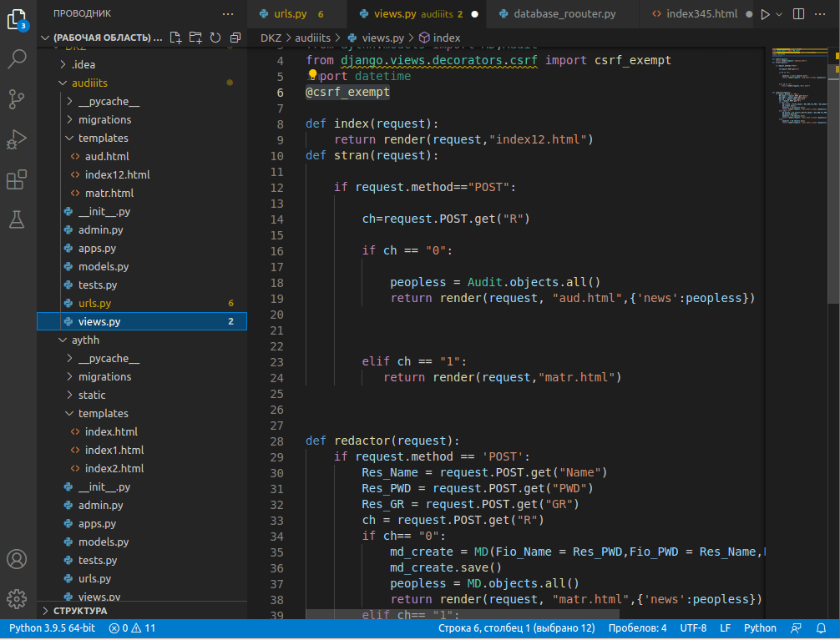840x640 pixels.
Task: Collapse all folders in explorer
Action: (x=235, y=38)
